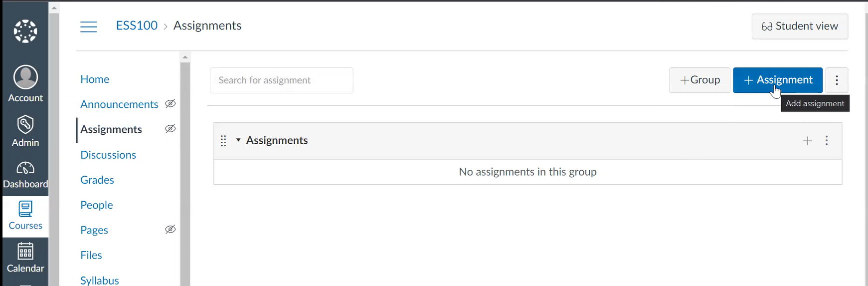The width and height of the screenshot is (868, 286).
Task: Open the Account avatar in global navigation
Action: point(25,77)
